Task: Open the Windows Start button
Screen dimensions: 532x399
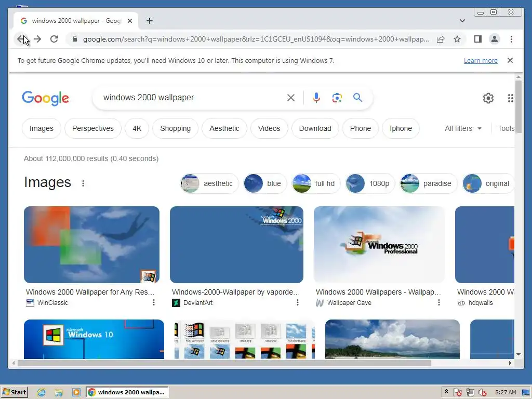Action: (x=14, y=392)
